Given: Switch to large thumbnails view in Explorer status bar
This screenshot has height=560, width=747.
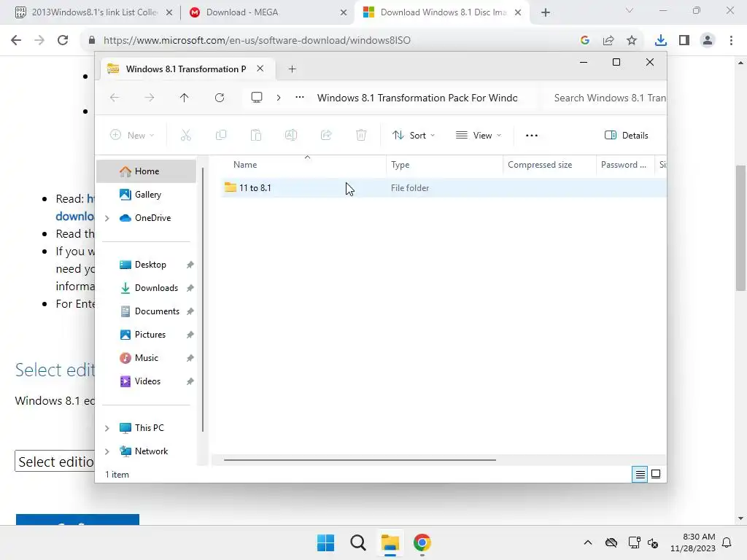Looking at the screenshot, I should pos(656,474).
